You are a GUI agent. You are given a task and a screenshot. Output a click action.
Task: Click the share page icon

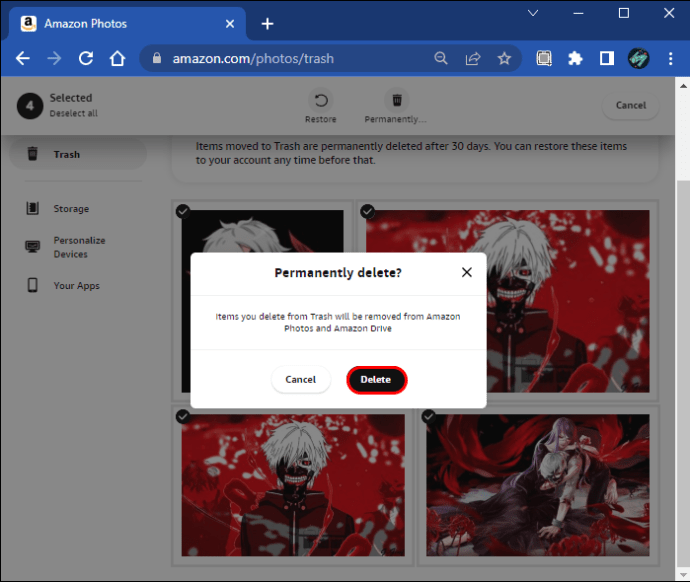473,58
